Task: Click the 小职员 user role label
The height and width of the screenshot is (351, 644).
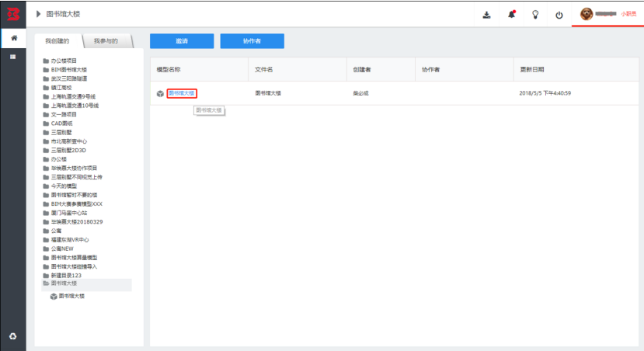Action: 628,14
